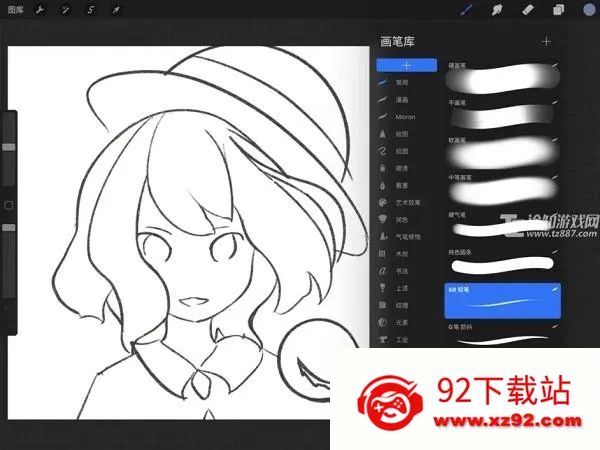Viewport: 600px width, 450px height.
Task: Select the 硬画笔 brush preview
Action: pyautogui.click(x=502, y=78)
